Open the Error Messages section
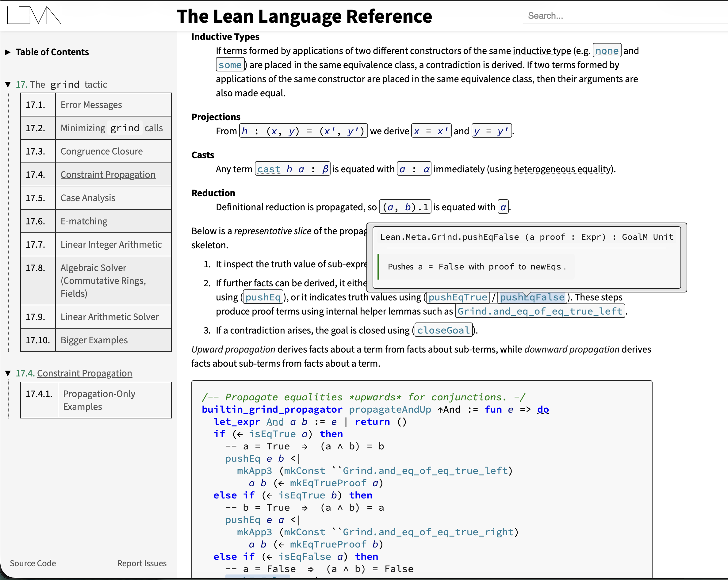728x580 pixels. point(91,105)
